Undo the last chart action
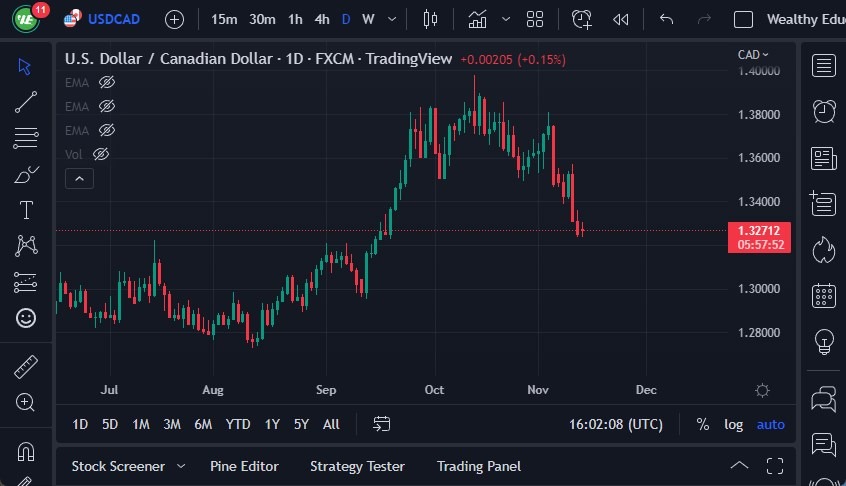 [x=666, y=19]
